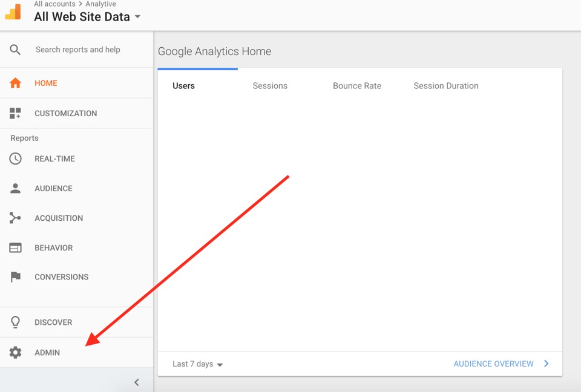
Task: Click the Analytive breadcrumb link
Action: pos(101,4)
